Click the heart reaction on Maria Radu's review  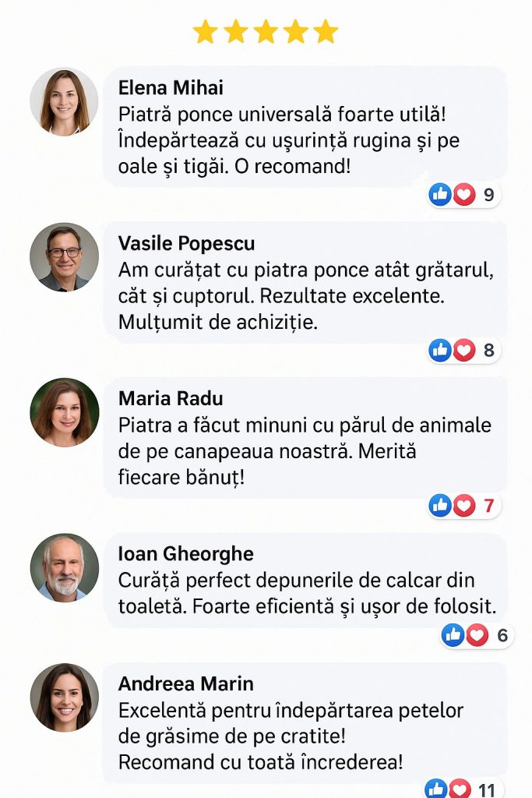[x=464, y=506]
